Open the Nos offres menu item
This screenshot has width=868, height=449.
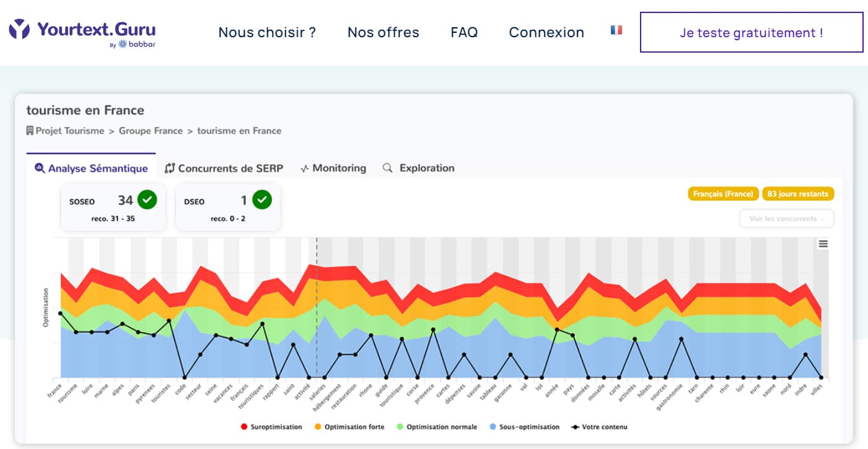point(384,32)
